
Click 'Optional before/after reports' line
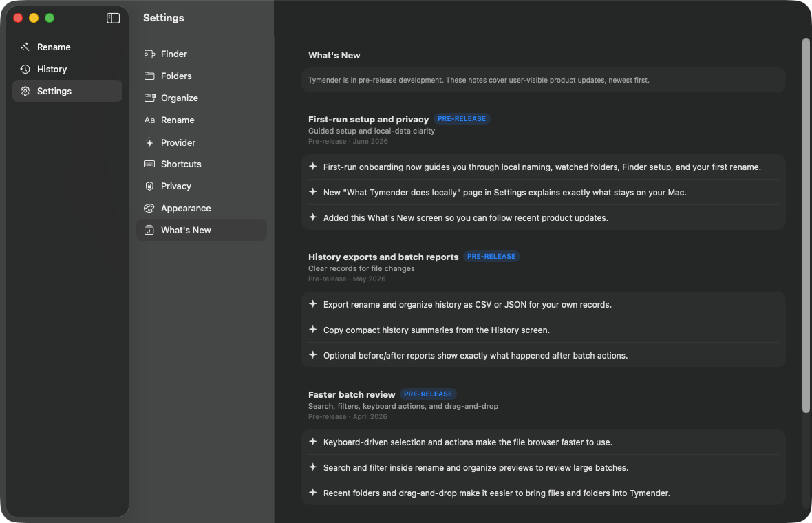click(475, 355)
